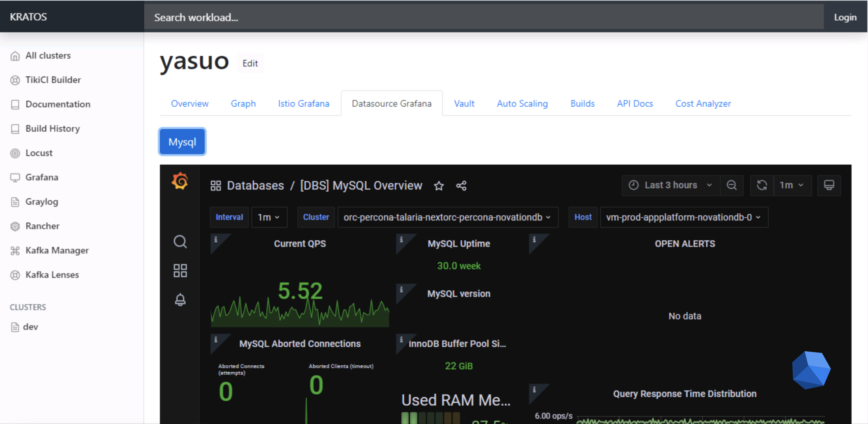Switch to the Overview tab
868x424 pixels.
(190, 103)
